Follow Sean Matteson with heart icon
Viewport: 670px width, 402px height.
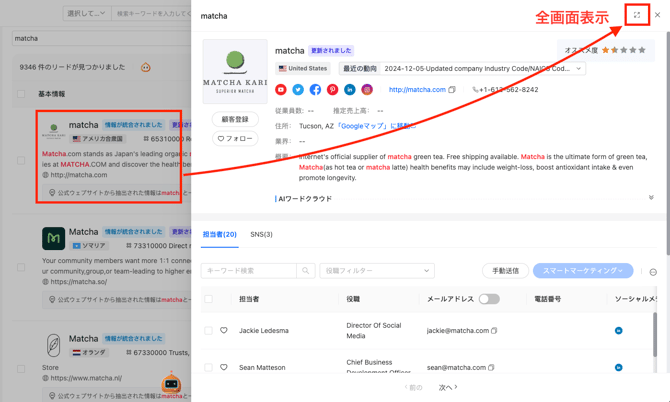(x=224, y=367)
